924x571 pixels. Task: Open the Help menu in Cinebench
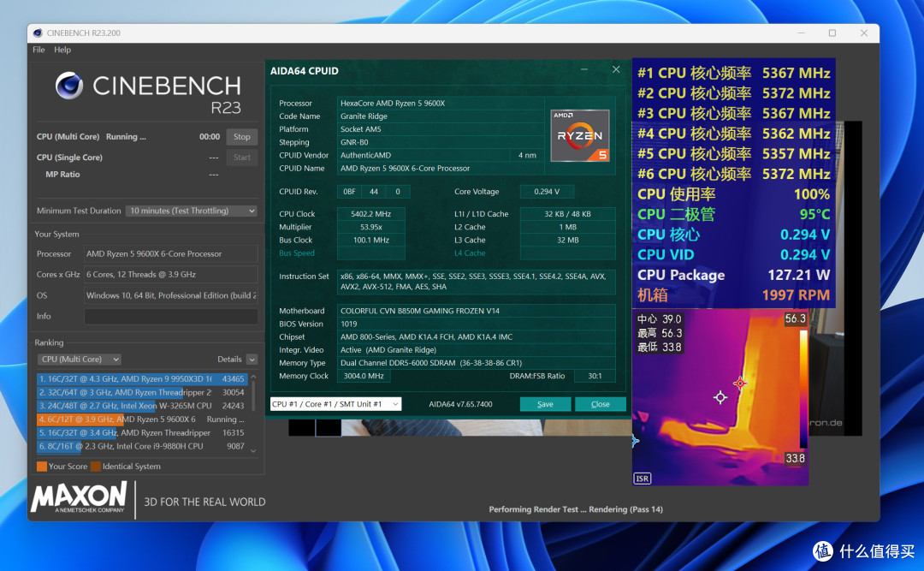click(x=62, y=50)
